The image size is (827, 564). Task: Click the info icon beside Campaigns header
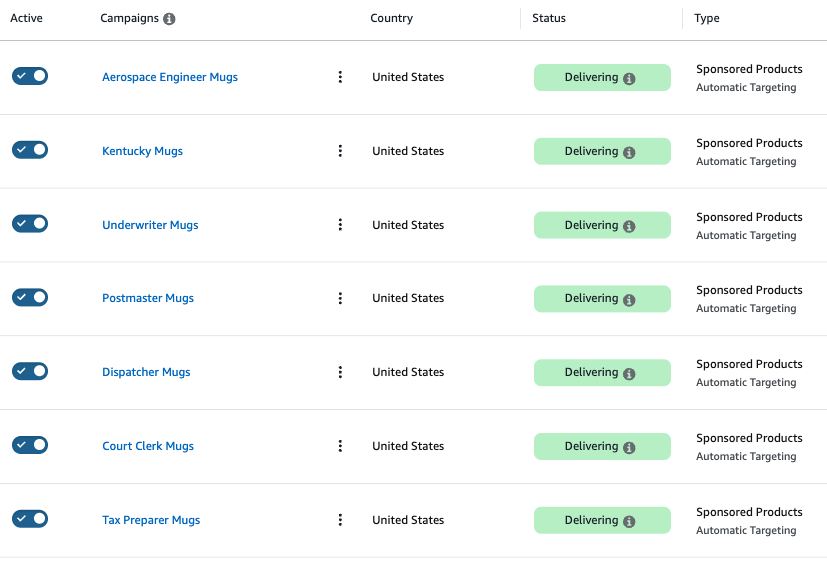(x=169, y=19)
